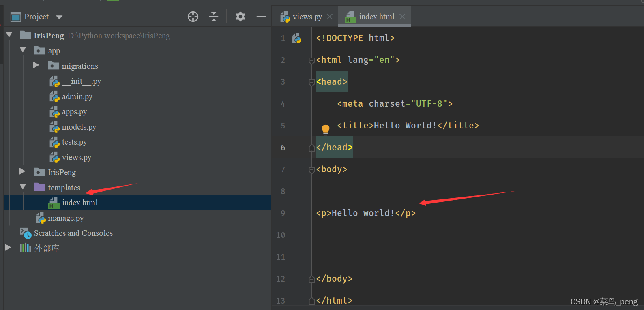
Task: Click the external libraries bar-chart icon
Action: click(26, 248)
